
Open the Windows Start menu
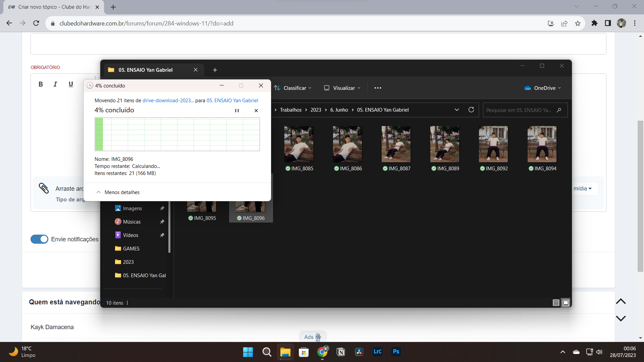point(248,352)
